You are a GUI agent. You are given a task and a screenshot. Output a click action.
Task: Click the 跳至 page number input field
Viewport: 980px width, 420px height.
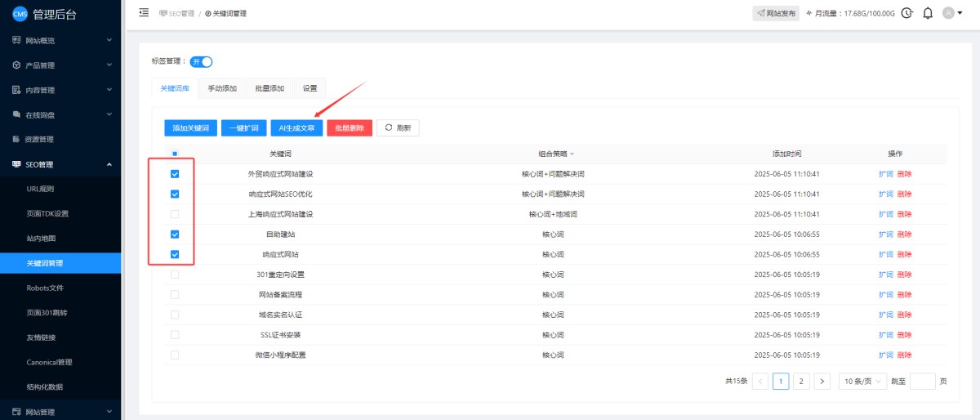922,381
